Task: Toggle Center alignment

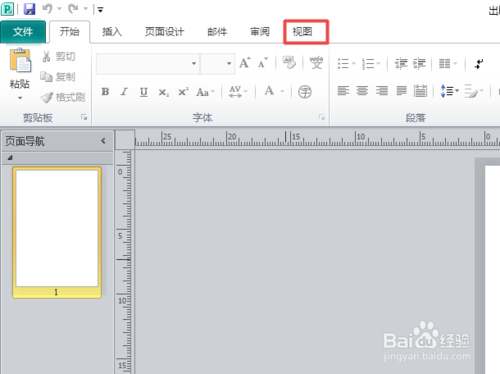Action: coord(362,91)
